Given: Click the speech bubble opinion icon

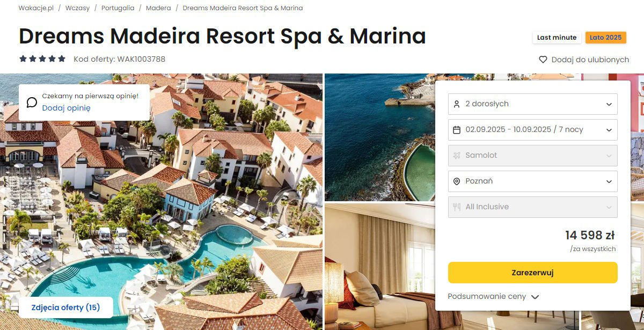Looking at the screenshot, I should click(32, 102).
